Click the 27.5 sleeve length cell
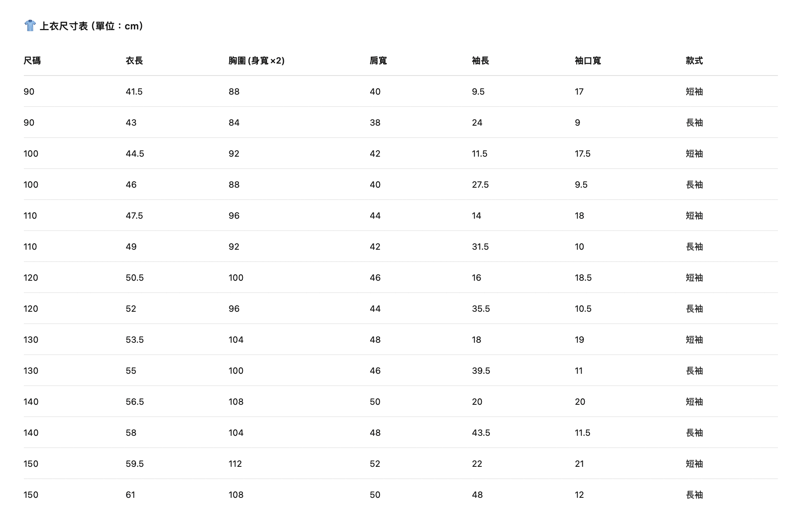This screenshot has width=799, height=532. pos(480,185)
